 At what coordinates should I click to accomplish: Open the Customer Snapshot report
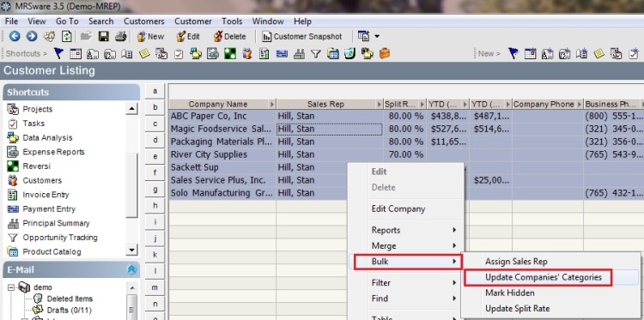coord(302,37)
